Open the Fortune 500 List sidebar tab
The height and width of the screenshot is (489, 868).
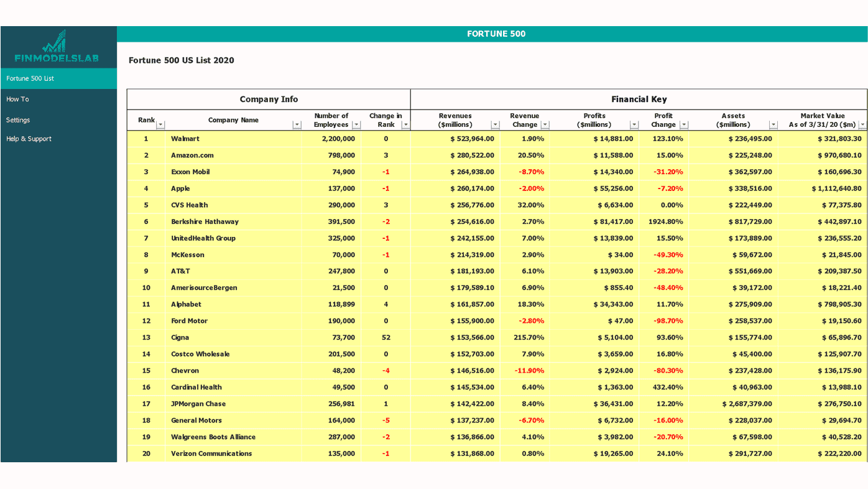pos(58,78)
